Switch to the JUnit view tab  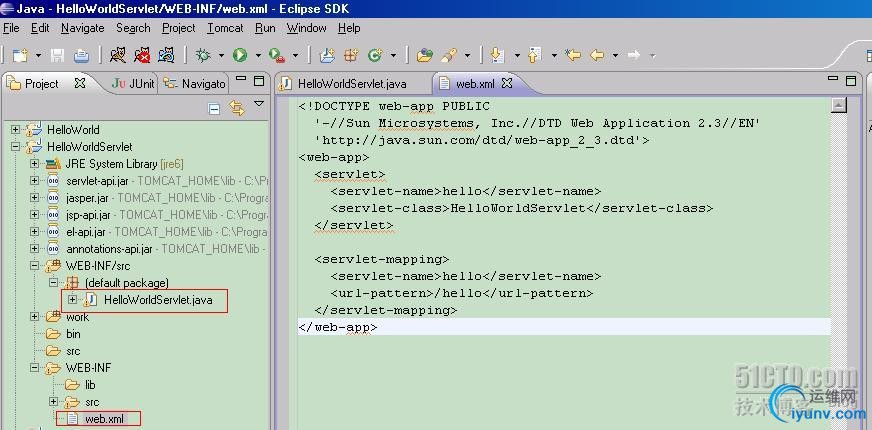133,84
